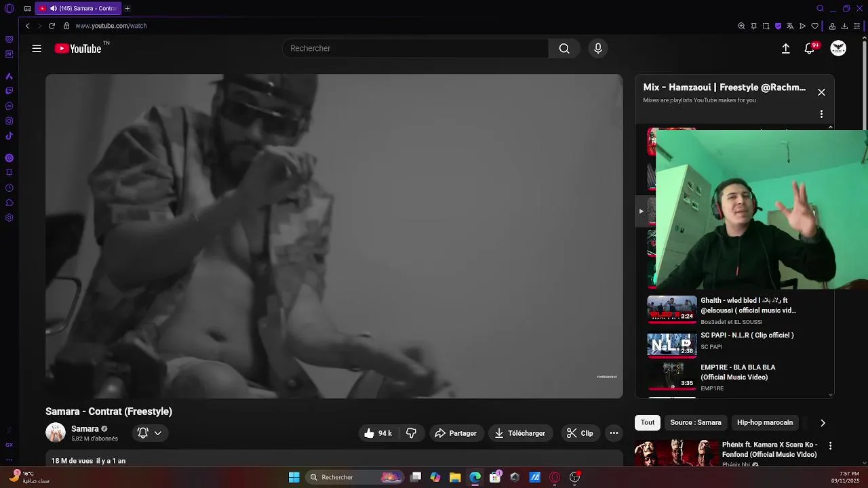This screenshot has height=488, width=868.
Task: Open Messenger in the Opera sidebar
Action: (x=9, y=106)
